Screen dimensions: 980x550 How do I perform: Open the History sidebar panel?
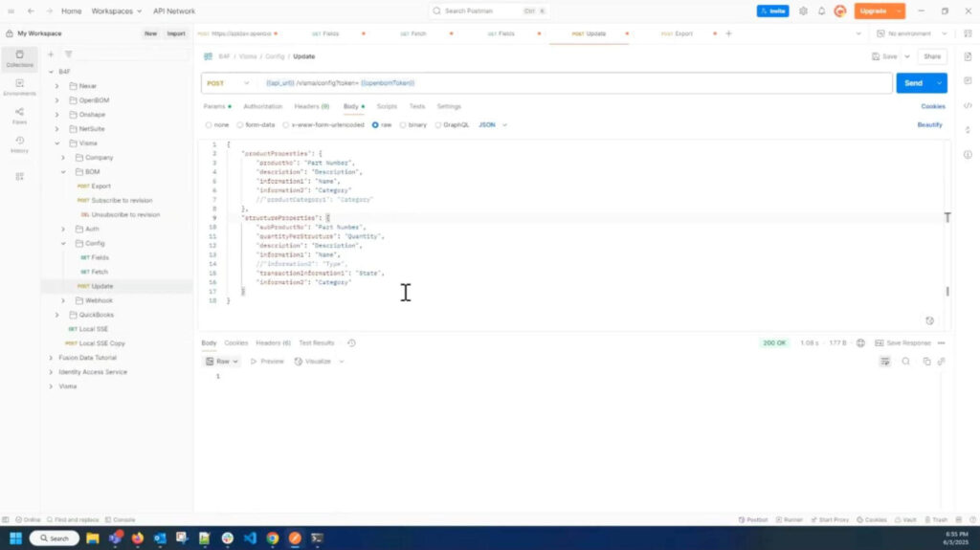[x=19, y=144]
